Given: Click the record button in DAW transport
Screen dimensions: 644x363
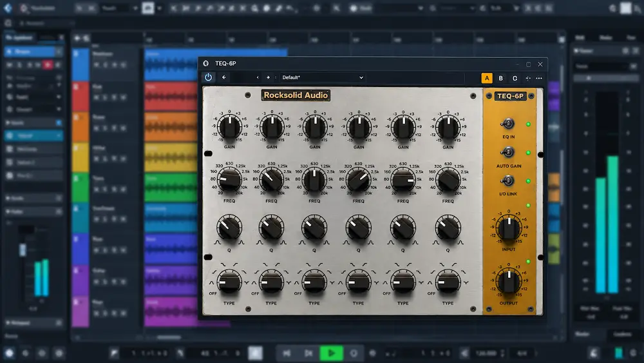Looking at the screenshot, I should click(x=354, y=353).
